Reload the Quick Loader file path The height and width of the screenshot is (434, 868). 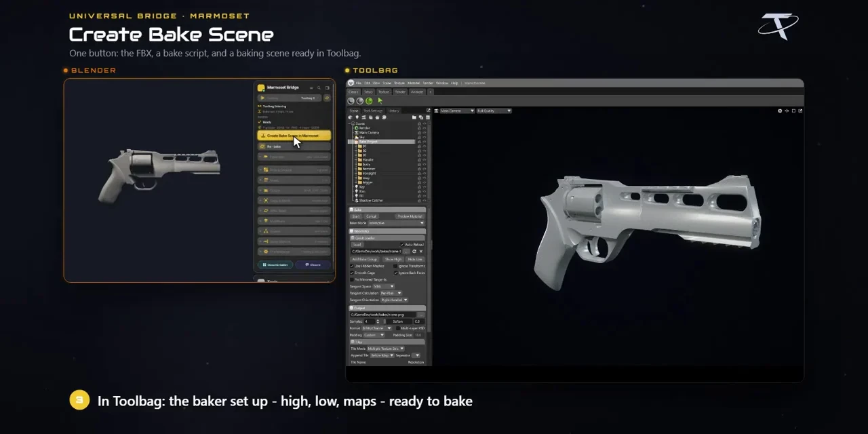(x=414, y=252)
